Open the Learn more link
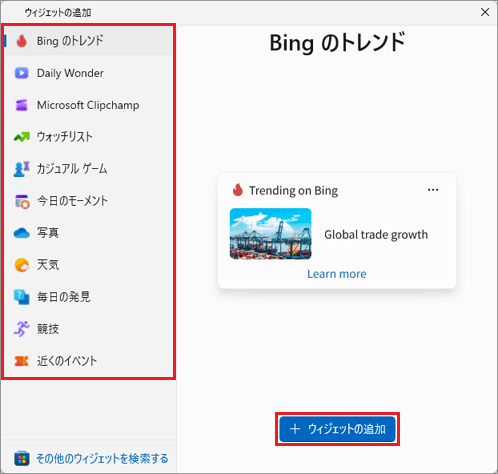This screenshot has width=498, height=474. (337, 274)
